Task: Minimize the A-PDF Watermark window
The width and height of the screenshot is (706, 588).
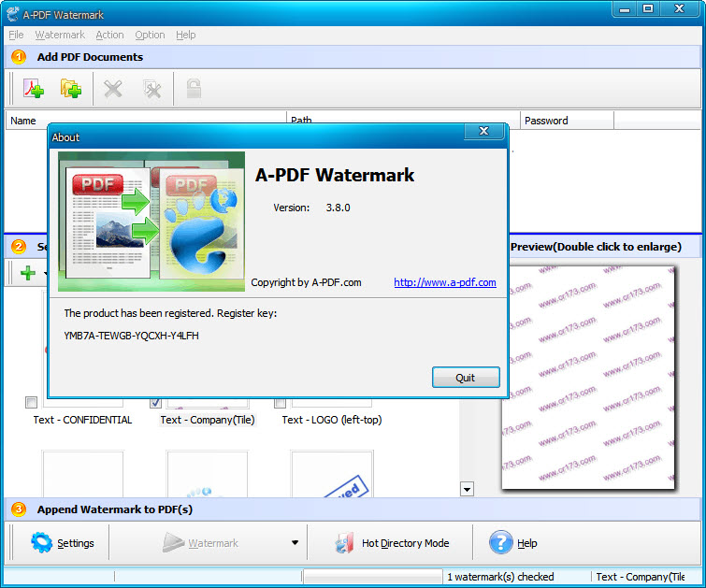Action: (625, 9)
